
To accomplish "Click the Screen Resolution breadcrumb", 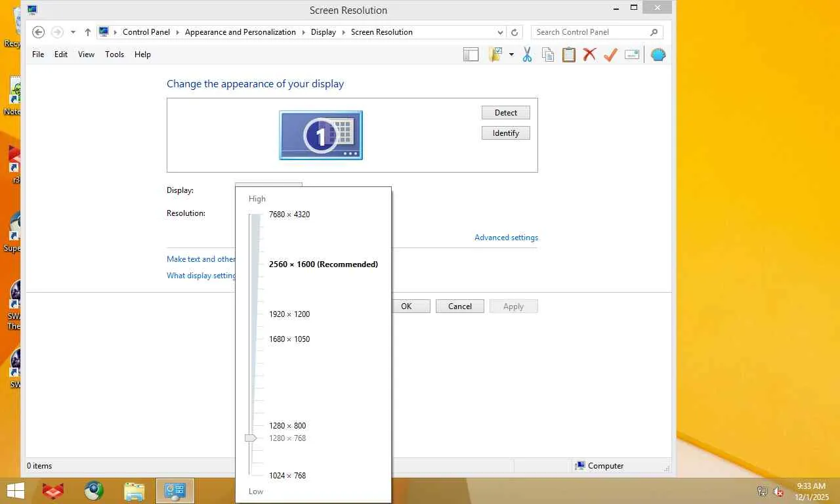I will pos(382,32).
